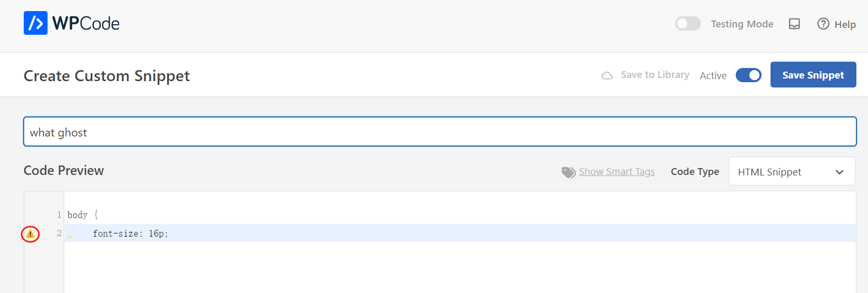Viewport: 868px width, 293px height.
Task: Click the font-size code line
Action: pos(130,233)
